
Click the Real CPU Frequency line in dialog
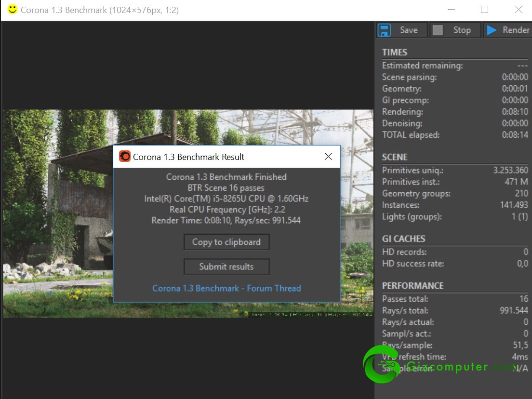(227, 209)
